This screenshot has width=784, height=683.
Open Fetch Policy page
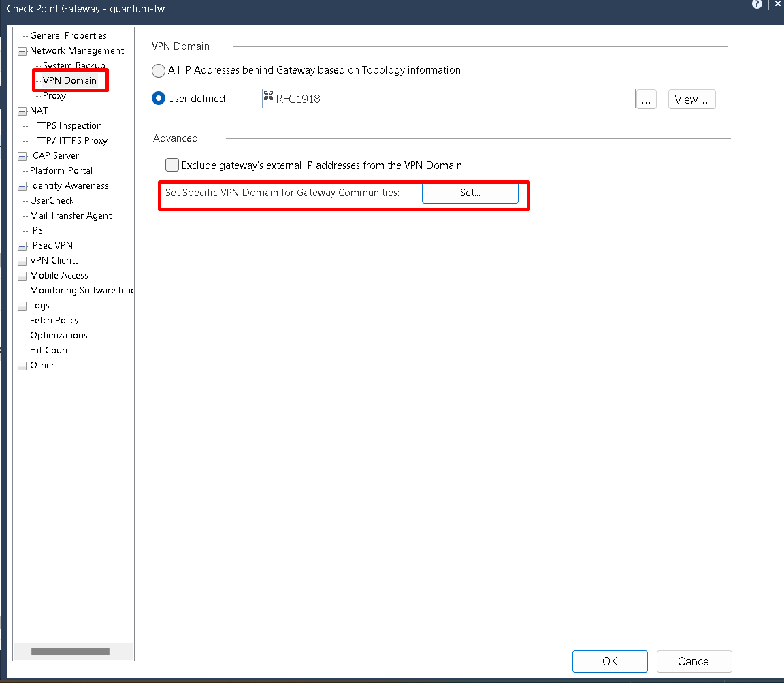coord(54,320)
